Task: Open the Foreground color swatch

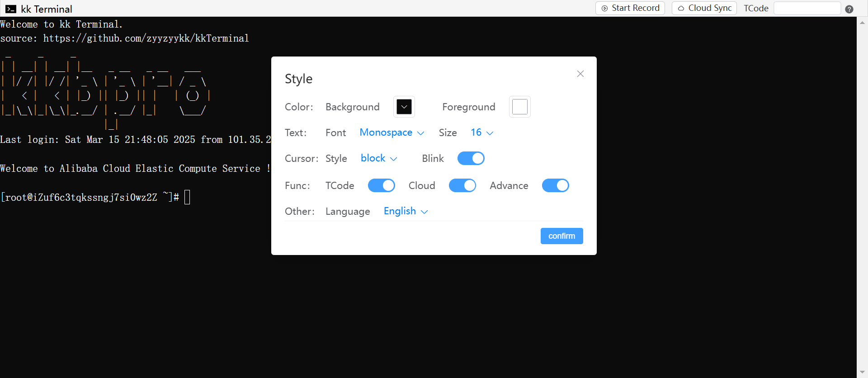Action: [x=519, y=107]
